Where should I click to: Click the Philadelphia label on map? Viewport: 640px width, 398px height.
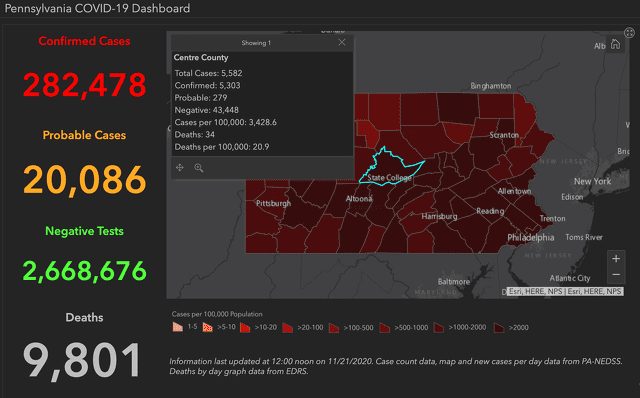click(531, 238)
